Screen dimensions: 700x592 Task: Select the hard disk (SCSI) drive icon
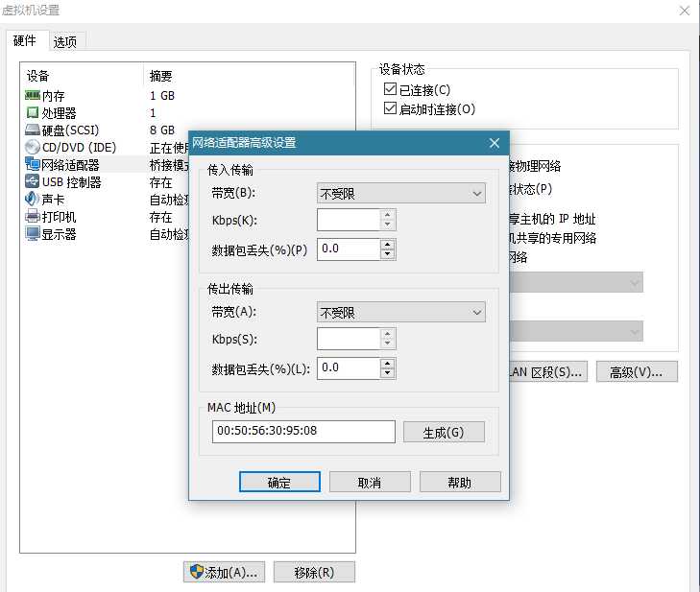(x=33, y=130)
